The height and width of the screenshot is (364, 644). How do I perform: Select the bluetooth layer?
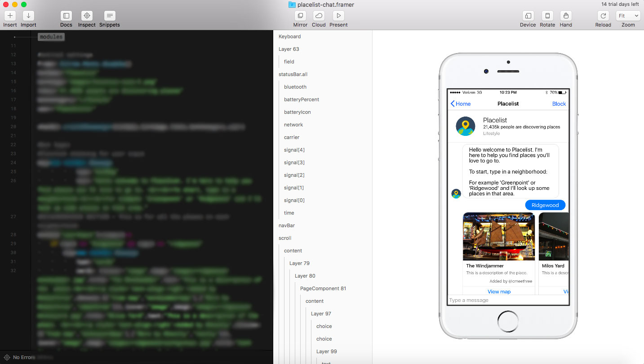pyautogui.click(x=295, y=87)
